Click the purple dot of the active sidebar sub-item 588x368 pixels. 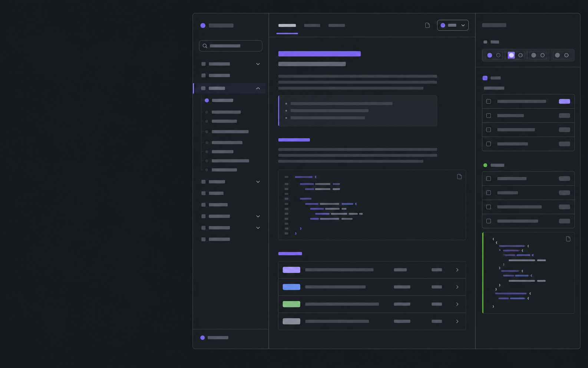point(207,101)
